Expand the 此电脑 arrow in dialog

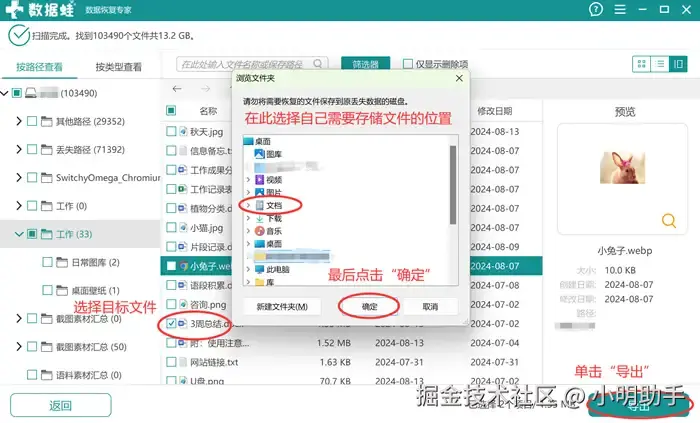pos(248,270)
